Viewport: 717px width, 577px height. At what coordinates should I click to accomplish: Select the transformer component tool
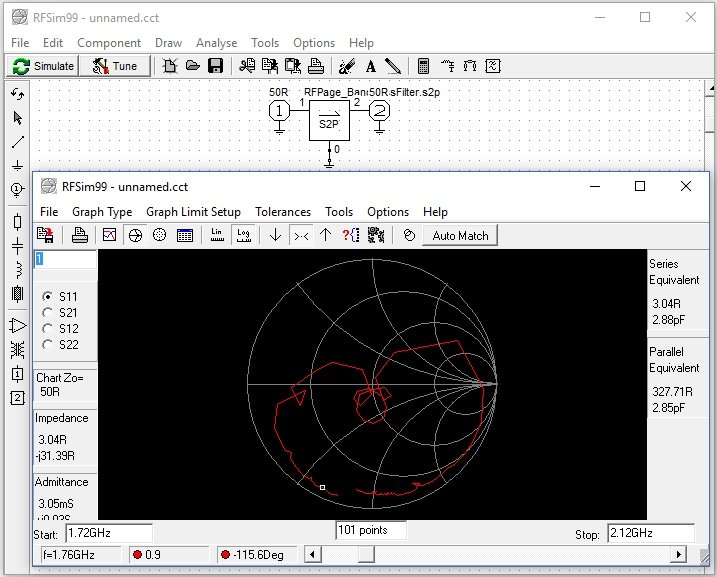coord(17,350)
